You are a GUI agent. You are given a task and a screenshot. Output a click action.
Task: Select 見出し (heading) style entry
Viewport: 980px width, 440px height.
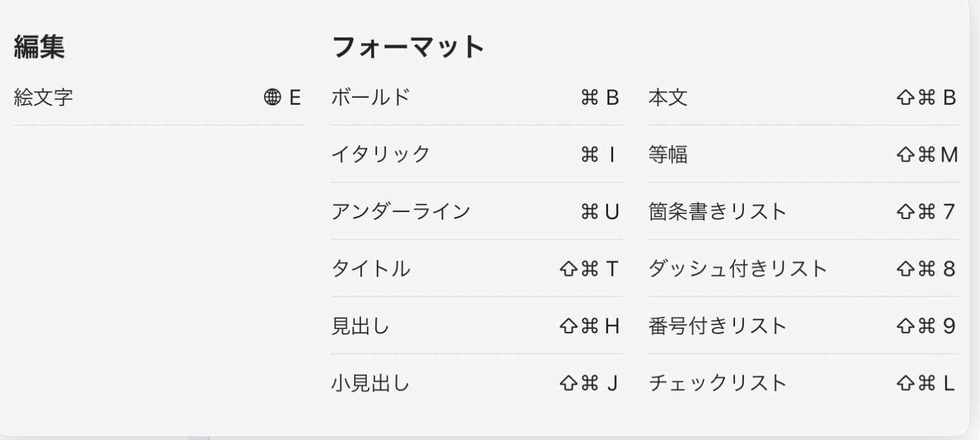click(x=360, y=326)
